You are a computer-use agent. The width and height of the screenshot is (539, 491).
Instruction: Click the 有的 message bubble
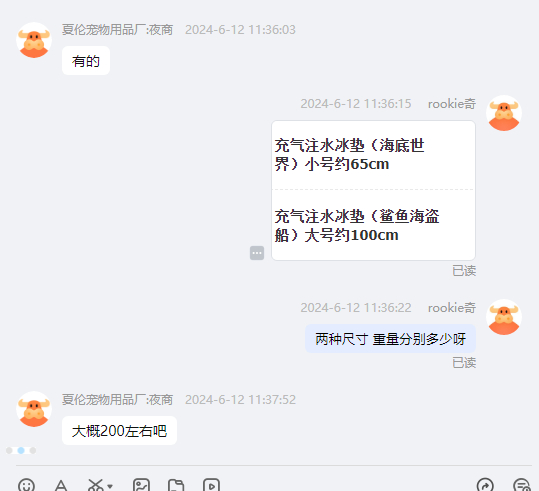click(x=86, y=61)
